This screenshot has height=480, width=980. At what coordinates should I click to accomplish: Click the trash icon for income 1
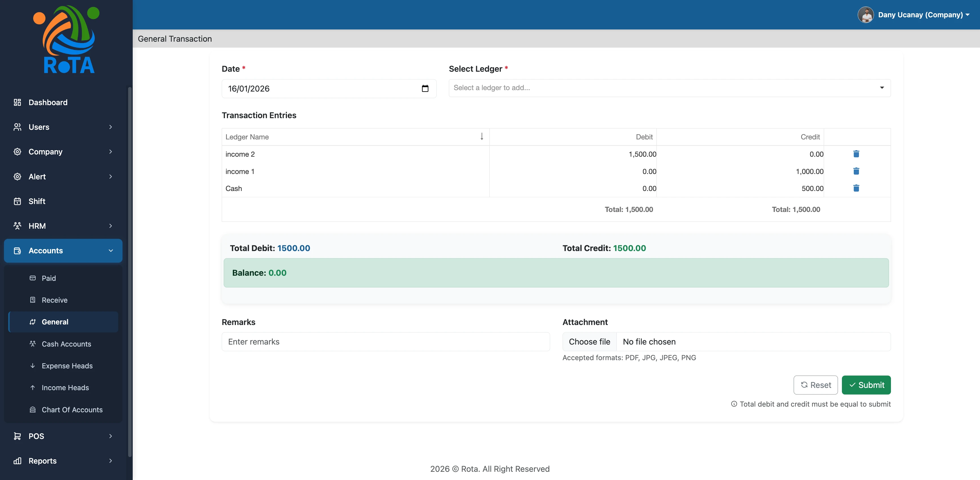click(x=856, y=171)
